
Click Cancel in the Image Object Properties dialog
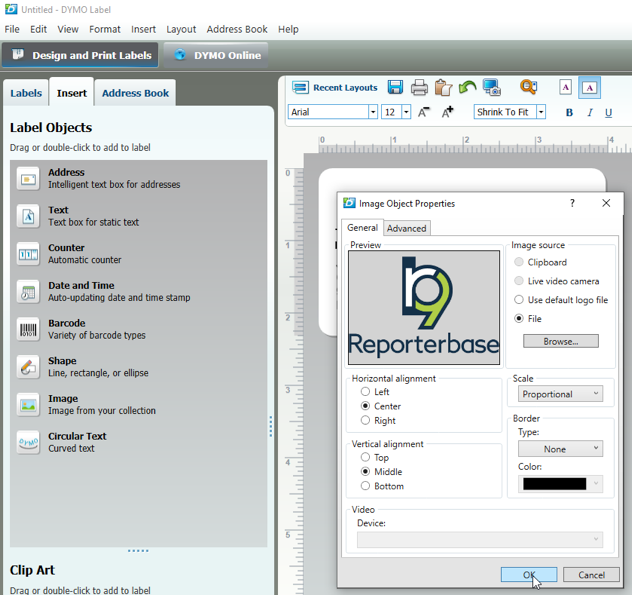pyautogui.click(x=591, y=575)
